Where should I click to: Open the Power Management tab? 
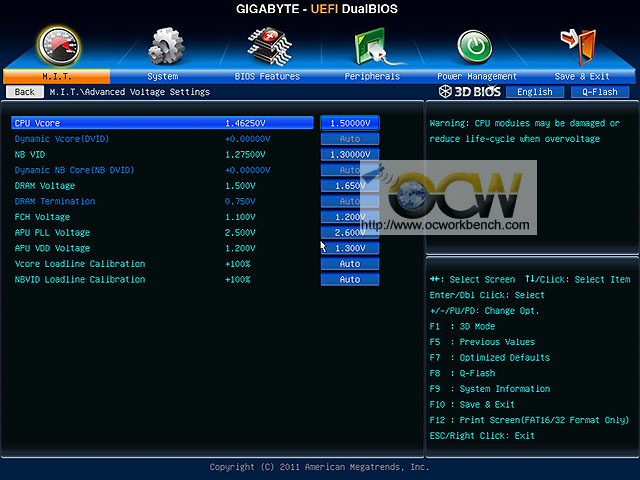pos(477,76)
